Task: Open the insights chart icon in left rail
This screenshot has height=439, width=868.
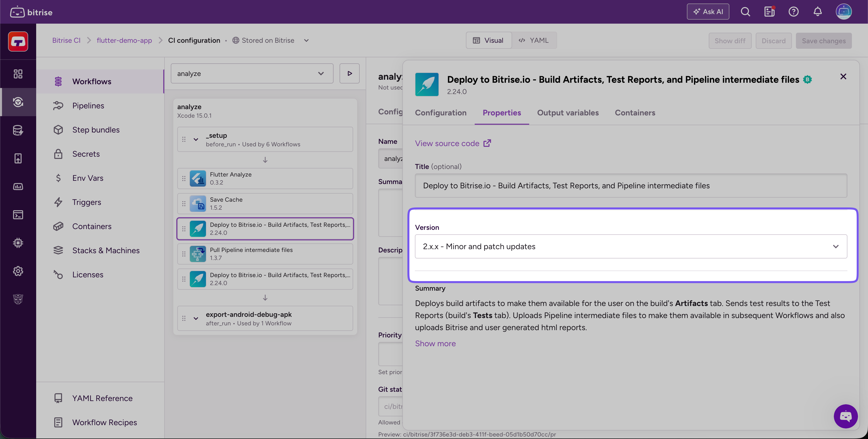Action: pyautogui.click(x=18, y=187)
